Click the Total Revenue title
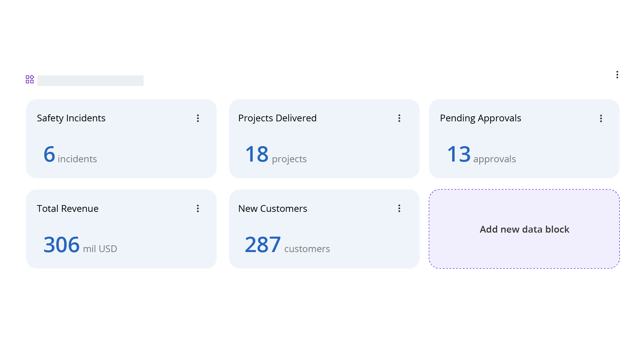This screenshot has width=644, height=362. [68, 208]
